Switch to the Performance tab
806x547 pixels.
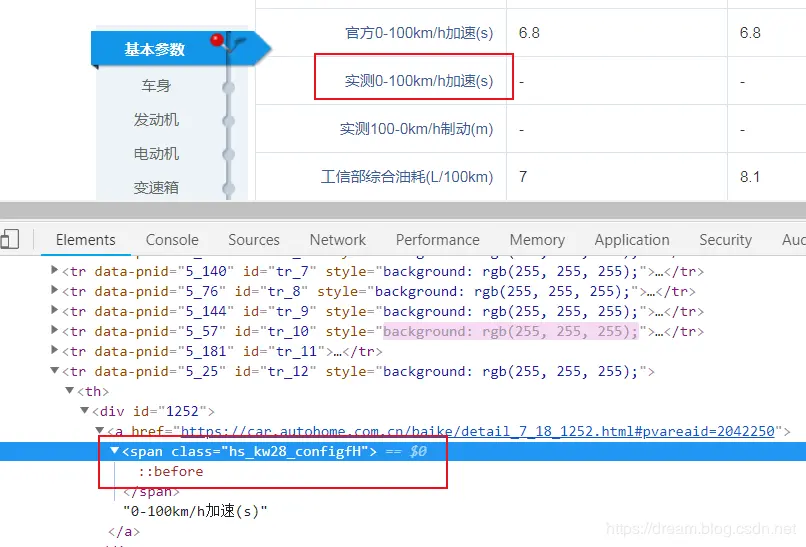pyautogui.click(x=437, y=240)
